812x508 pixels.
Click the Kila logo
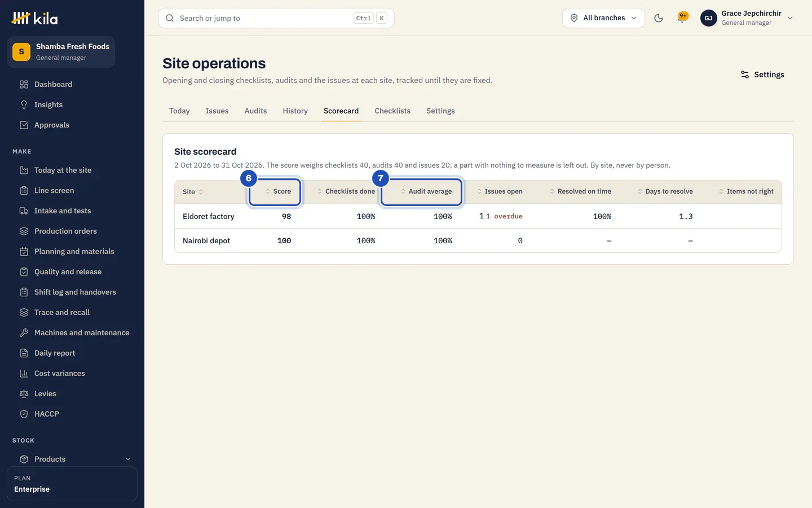coord(34,18)
